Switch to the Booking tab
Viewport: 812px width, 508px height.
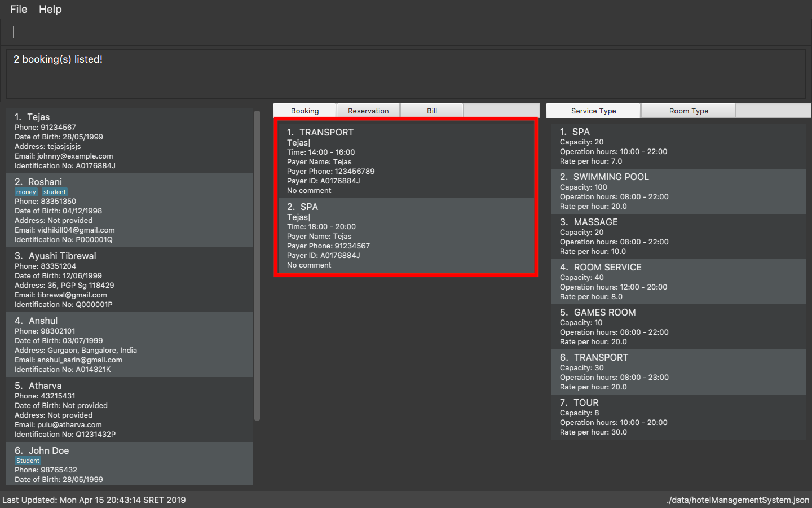[305, 111]
